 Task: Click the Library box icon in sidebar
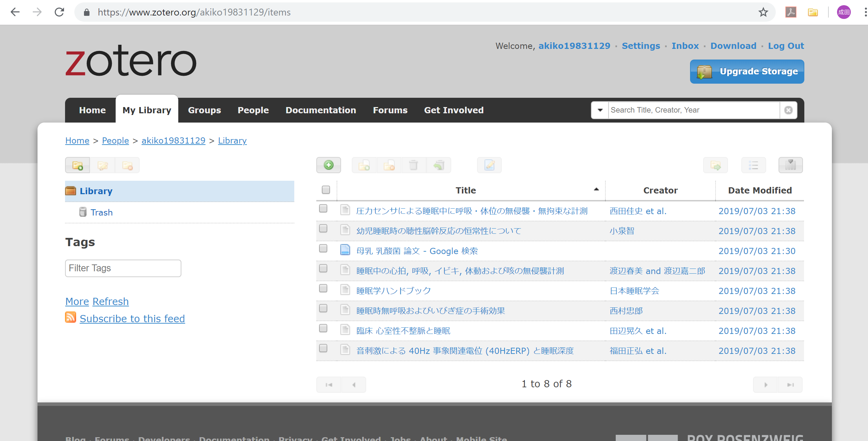click(71, 191)
